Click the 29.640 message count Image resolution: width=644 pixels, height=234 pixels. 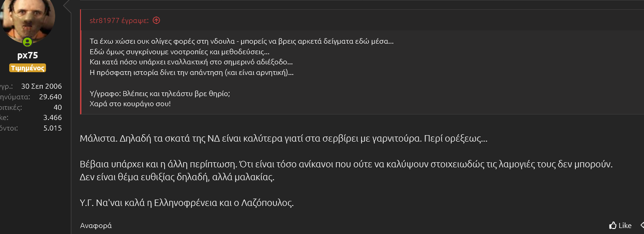tap(51, 97)
